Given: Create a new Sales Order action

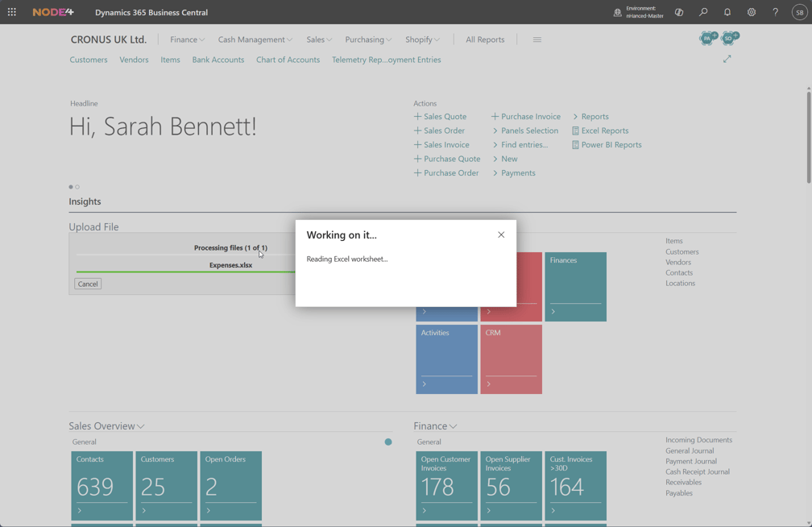Looking at the screenshot, I should click(439, 131).
